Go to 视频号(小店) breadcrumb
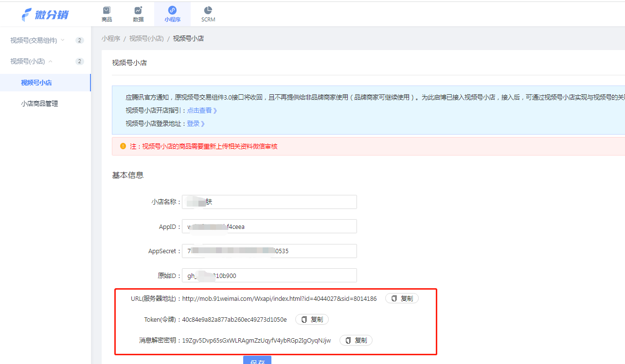The image size is (625, 364). [x=146, y=38]
